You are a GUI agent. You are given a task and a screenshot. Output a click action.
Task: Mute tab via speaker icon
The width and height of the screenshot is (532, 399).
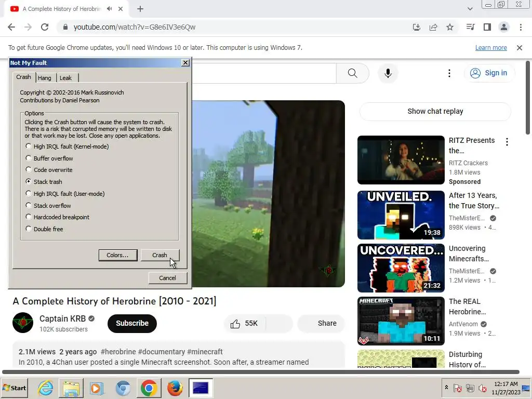[x=109, y=9]
